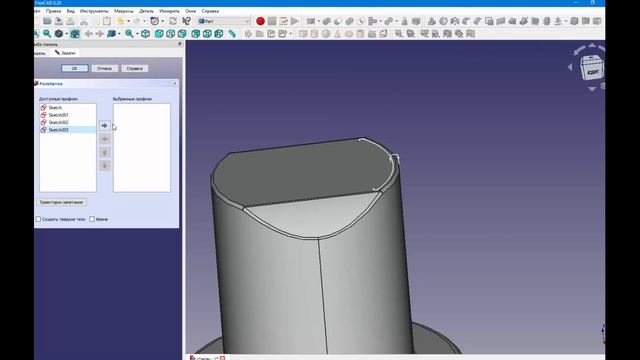
Task: Set the Rear view cube icon
Action: click(196, 34)
